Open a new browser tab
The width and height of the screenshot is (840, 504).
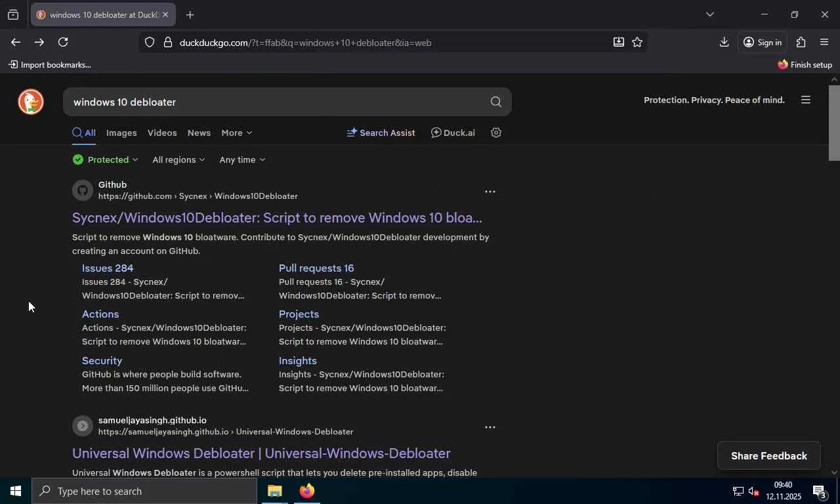tap(190, 14)
